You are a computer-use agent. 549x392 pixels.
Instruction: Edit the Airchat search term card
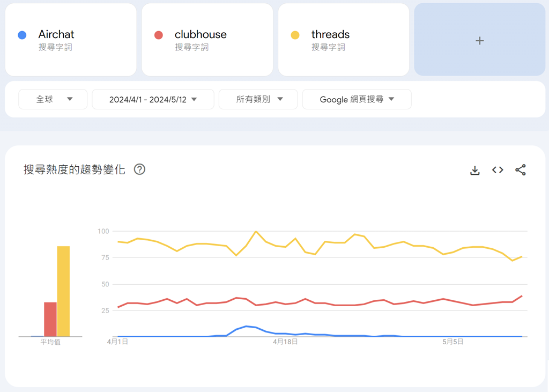click(x=71, y=40)
